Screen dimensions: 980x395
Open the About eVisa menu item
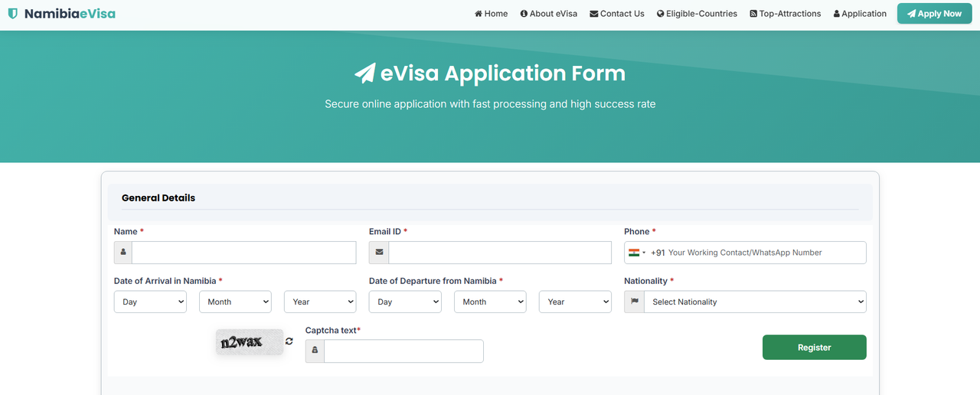(549, 14)
